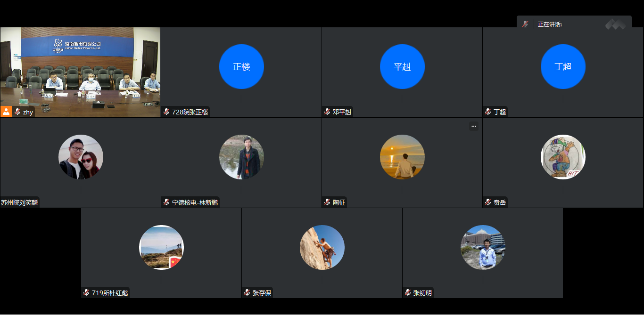Click muted mic icon for 宁德核电-林新鹏
The width and height of the screenshot is (644, 315).
[x=166, y=202]
